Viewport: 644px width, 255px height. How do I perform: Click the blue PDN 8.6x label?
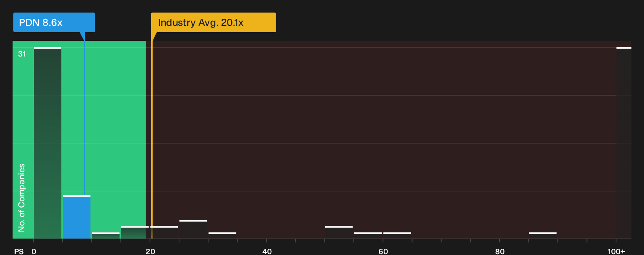point(54,22)
